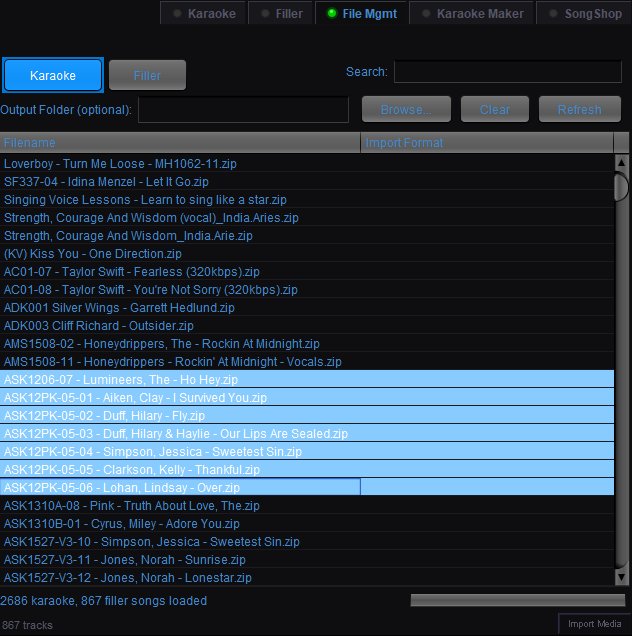Click the Browse... button
This screenshot has height=636, width=632.
tap(406, 109)
